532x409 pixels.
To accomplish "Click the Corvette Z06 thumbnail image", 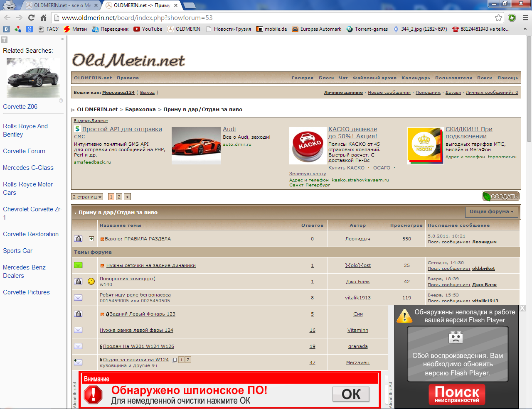I will tap(33, 78).
